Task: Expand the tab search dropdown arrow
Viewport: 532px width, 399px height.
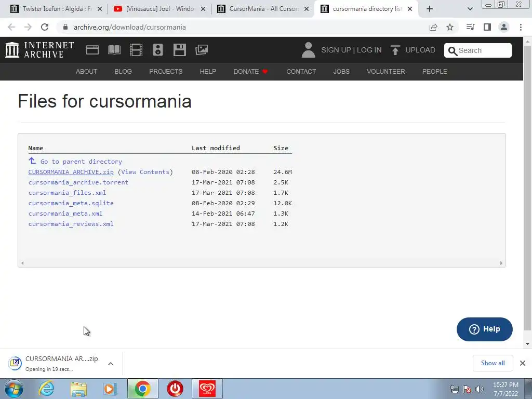Action: (470, 9)
